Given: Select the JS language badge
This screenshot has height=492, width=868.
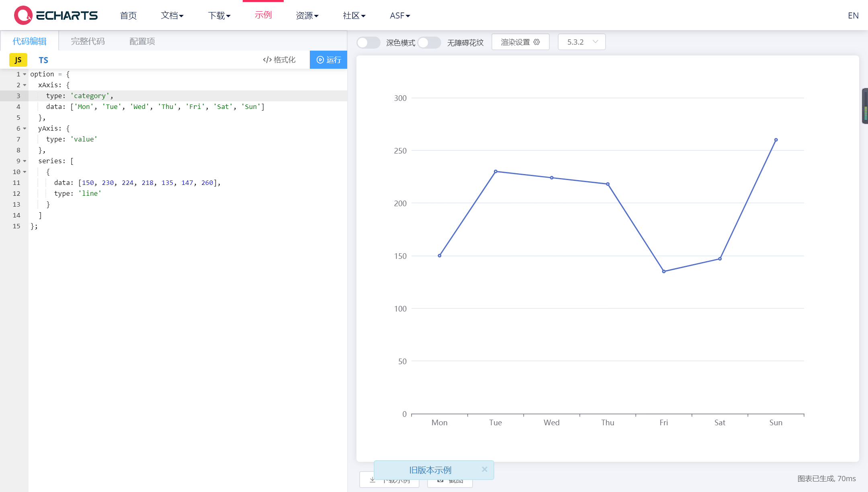Looking at the screenshot, I should [x=18, y=60].
